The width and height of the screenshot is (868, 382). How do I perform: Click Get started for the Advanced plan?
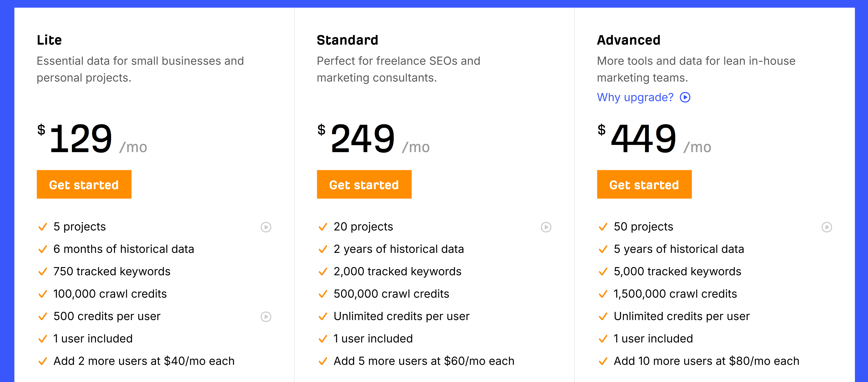pos(644,184)
